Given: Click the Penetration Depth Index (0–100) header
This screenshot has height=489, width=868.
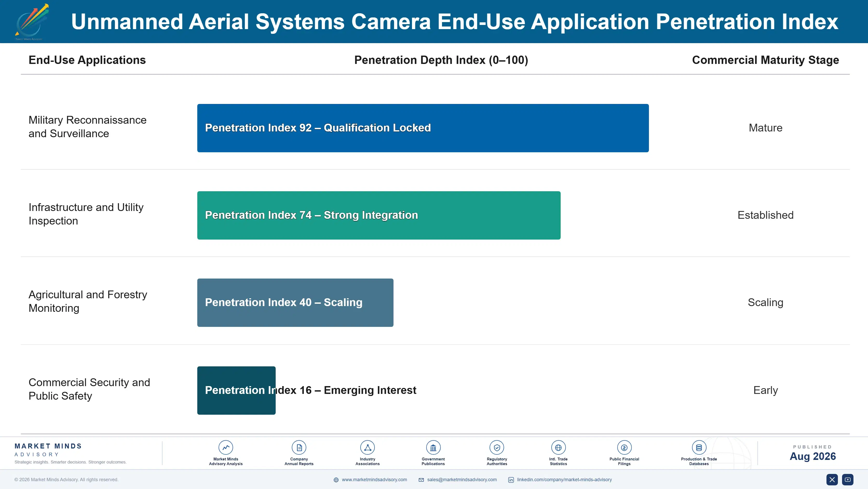Looking at the screenshot, I should point(441,60).
